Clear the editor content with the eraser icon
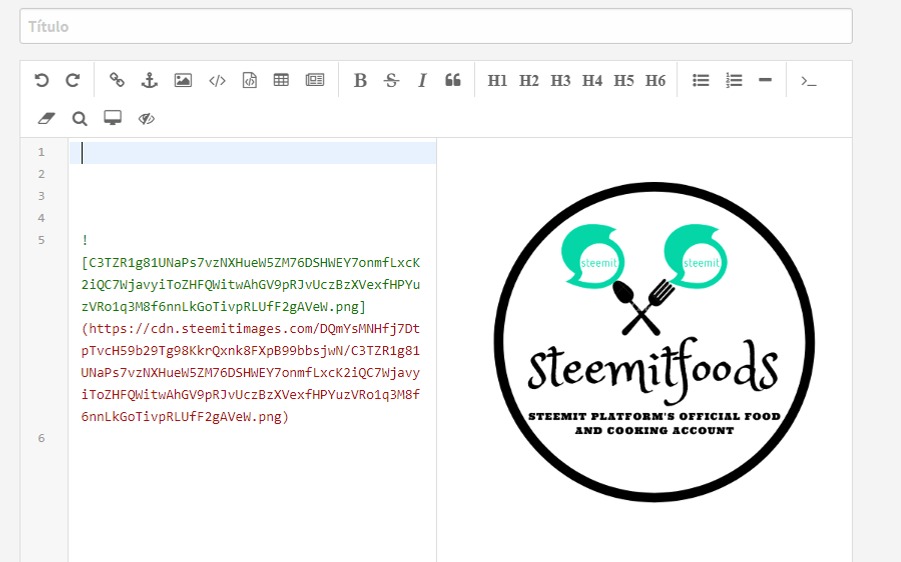Screen dimensions: 901x562 (46, 118)
